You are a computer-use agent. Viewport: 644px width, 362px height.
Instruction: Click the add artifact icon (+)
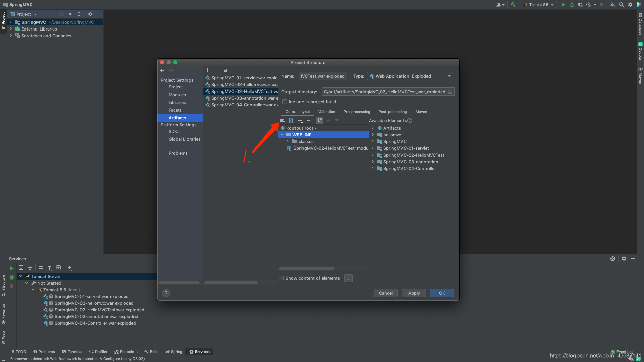click(x=207, y=70)
